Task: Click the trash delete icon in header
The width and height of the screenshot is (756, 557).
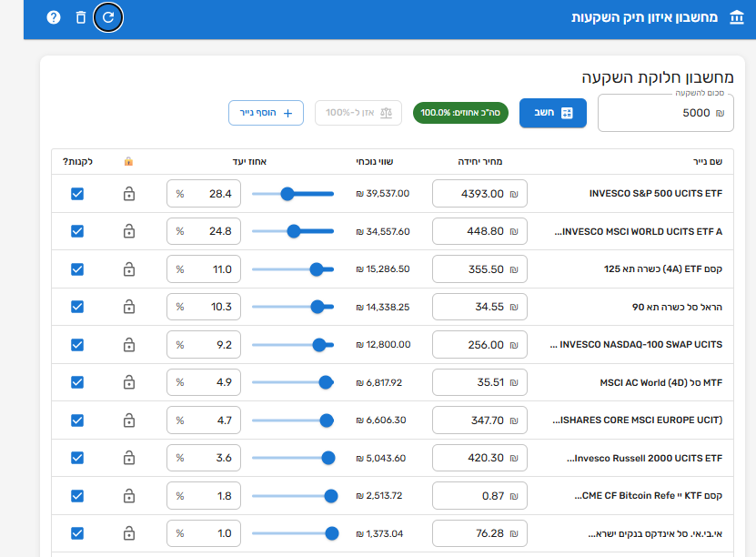Action: [81, 17]
